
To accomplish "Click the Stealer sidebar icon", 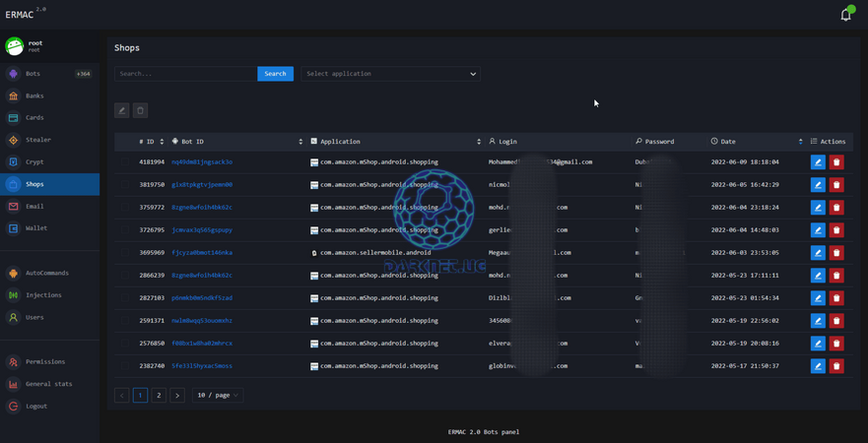I will [x=13, y=140].
